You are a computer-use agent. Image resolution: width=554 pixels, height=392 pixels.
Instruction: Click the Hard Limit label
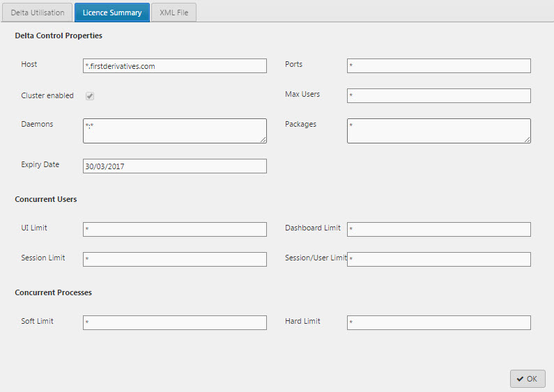pos(303,321)
